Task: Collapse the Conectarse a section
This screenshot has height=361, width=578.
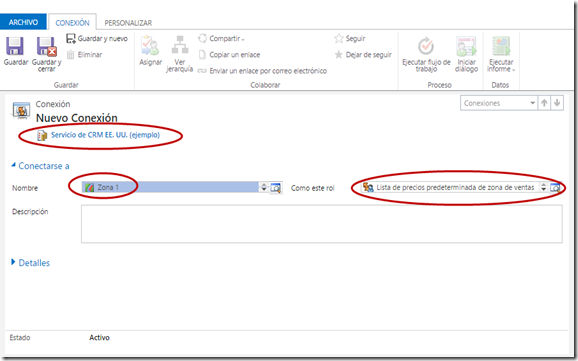Action: tap(40, 166)
